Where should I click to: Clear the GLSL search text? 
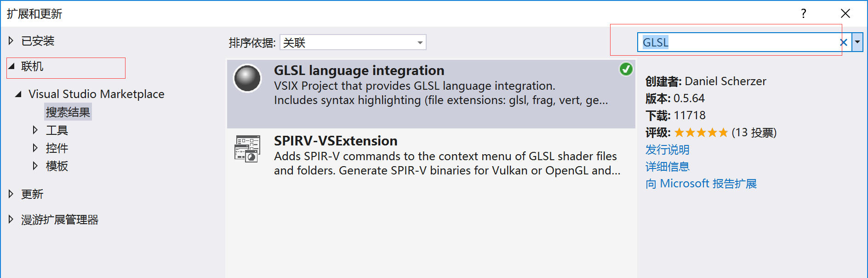[843, 42]
